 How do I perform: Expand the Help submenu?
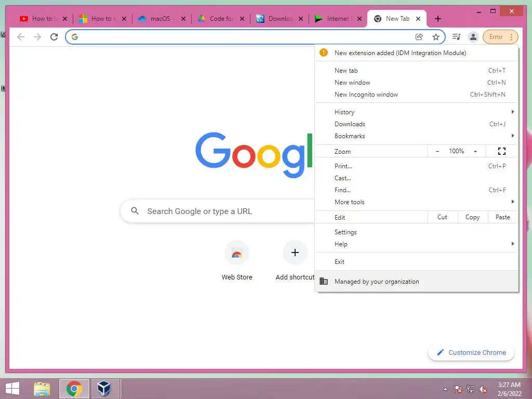click(x=417, y=244)
